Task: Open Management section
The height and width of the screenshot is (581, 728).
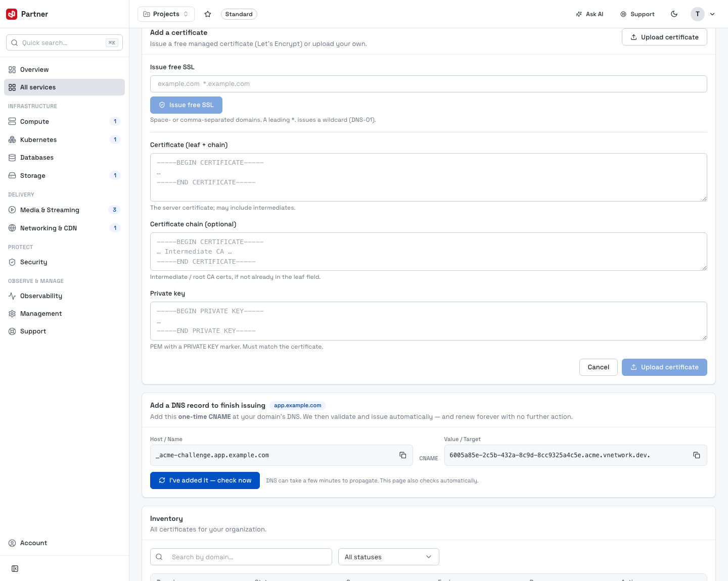Action: pyautogui.click(x=64, y=314)
